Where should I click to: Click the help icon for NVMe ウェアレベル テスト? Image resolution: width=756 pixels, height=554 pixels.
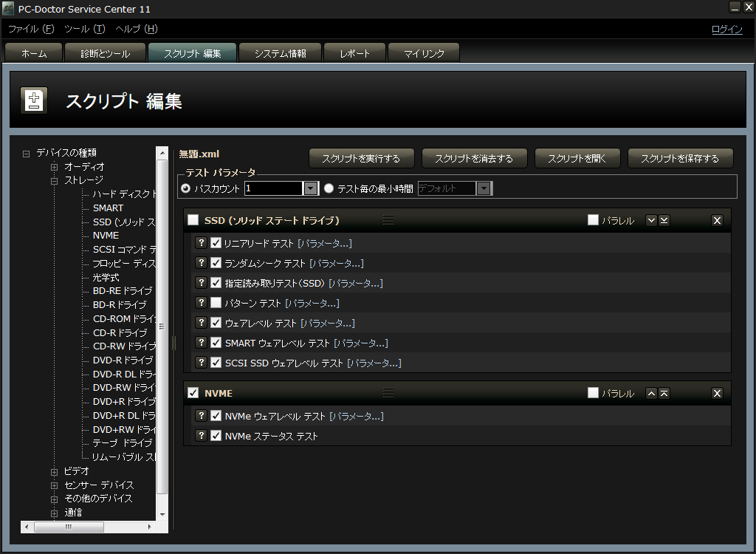201,415
